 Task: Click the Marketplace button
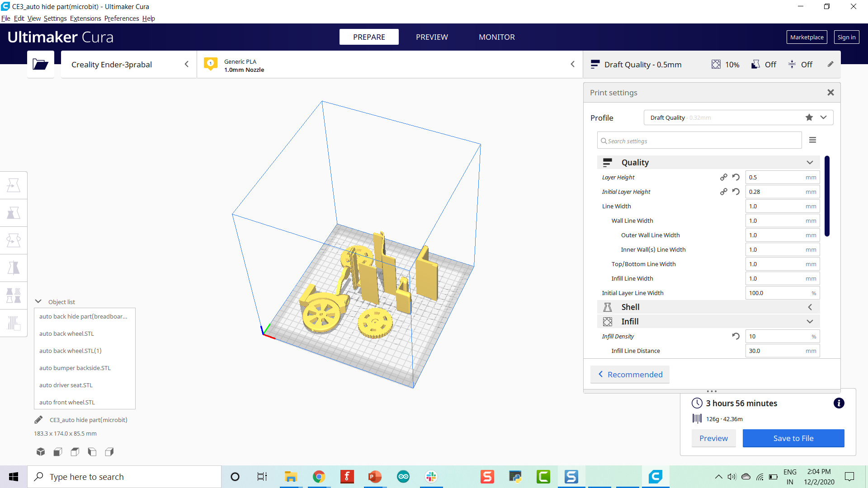[x=807, y=37]
